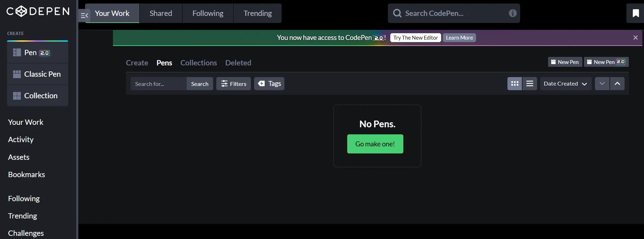Viewport: 644px width, 239px height.
Task: Open Challenges in sidebar
Action: point(26,233)
